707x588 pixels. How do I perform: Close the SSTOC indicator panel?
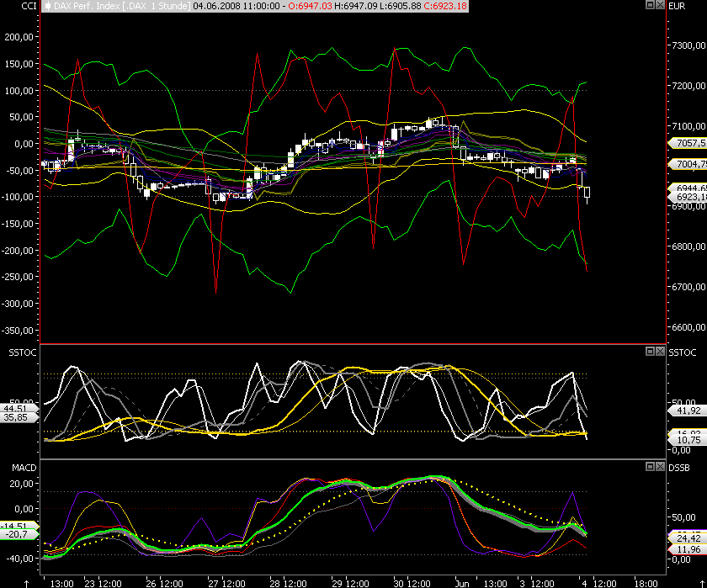click(x=659, y=350)
